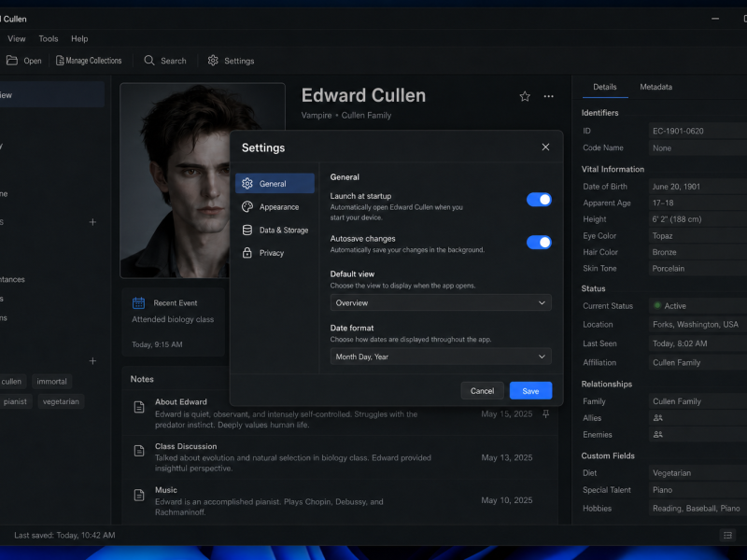The width and height of the screenshot is (747, 560).
Task: Click the plus icon above the tags
Action: coord(92,361)
